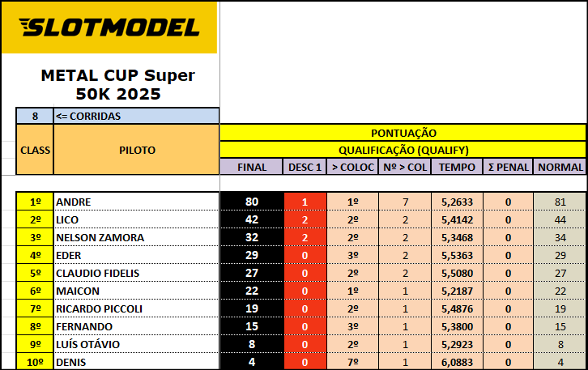Click the tempo value 5,2187 for MAICON
Image resolution: width=588 pixels, height=370 pixels.
[x=457, y=291]
